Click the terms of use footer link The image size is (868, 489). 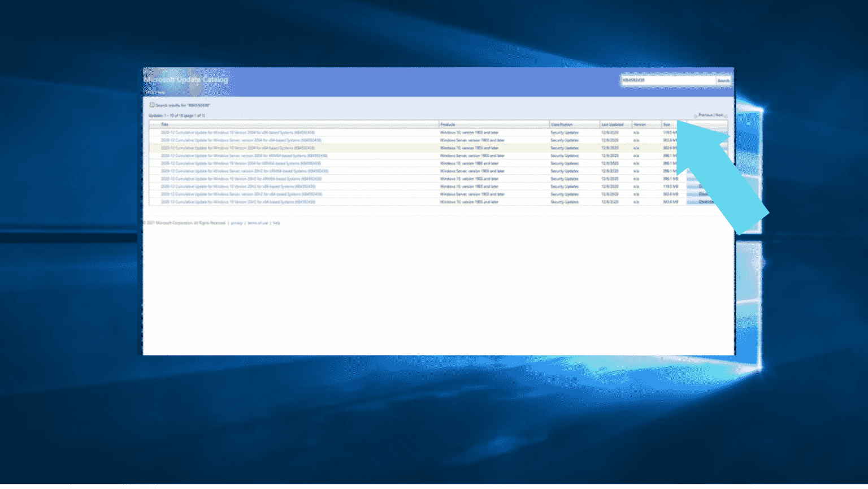pos(258,223)
